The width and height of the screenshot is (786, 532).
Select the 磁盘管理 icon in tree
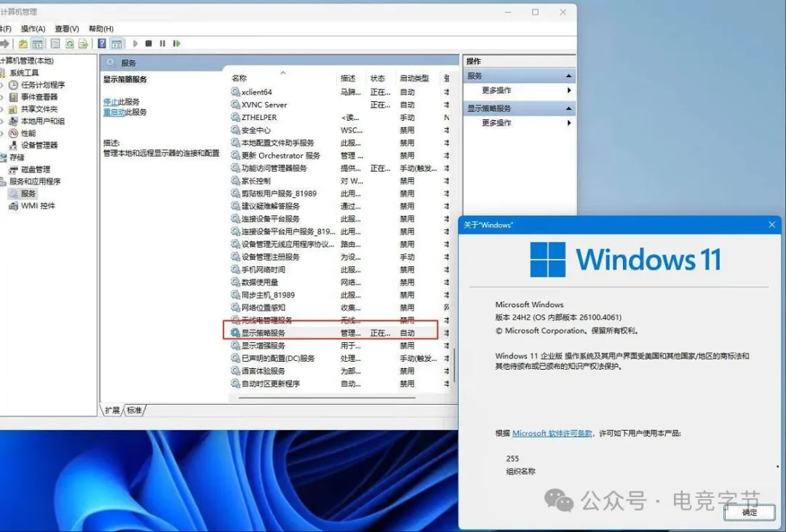point(14,170)
